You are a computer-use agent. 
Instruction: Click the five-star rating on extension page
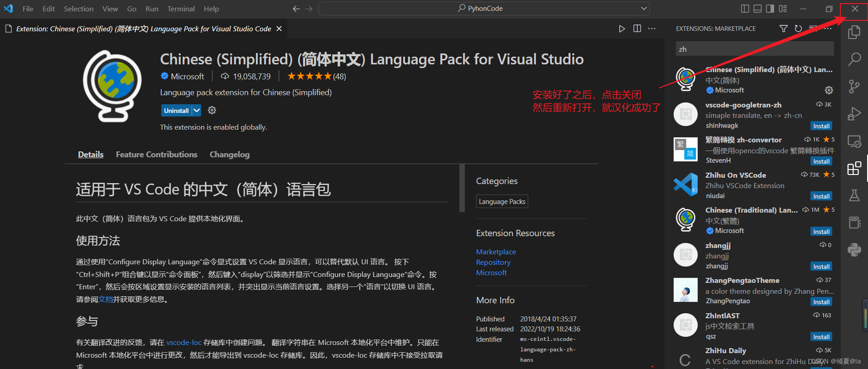pyautogui.click(x=309, y=76)
